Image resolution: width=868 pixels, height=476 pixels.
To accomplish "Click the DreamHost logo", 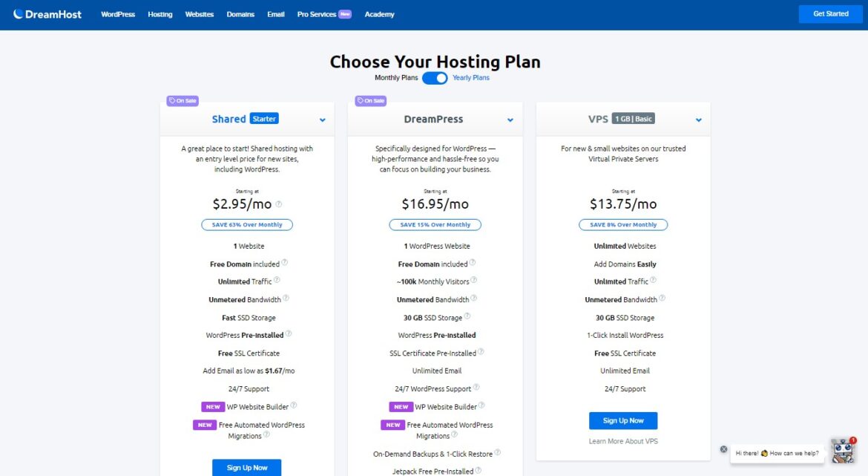I will click(x=47, y=14).
